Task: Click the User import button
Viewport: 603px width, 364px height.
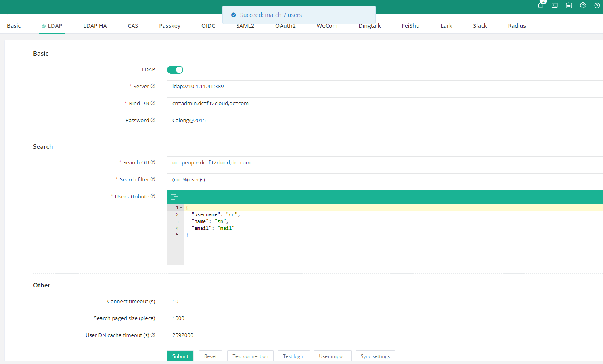Action: pyautogui.click(x=333, y=356)
